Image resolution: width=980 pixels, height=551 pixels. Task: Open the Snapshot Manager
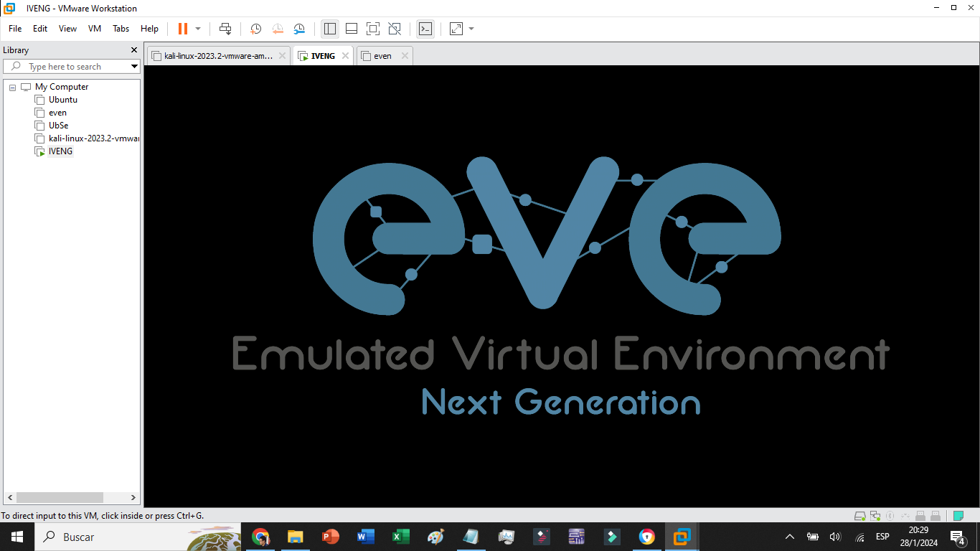[x=299, y=29]
